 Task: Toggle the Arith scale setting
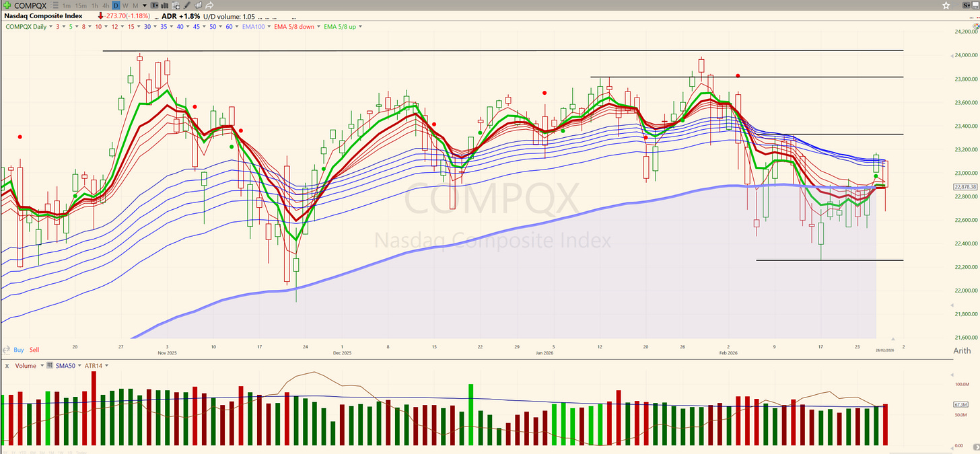[962, 350]
